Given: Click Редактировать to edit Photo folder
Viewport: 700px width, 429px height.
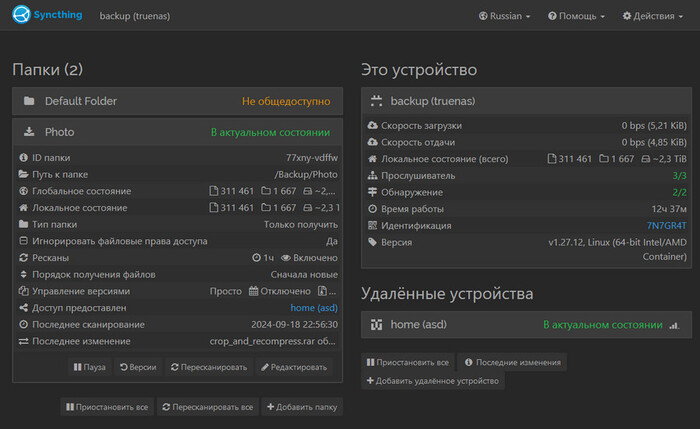Looking at the screenshot, I should (x=294, y=367).
